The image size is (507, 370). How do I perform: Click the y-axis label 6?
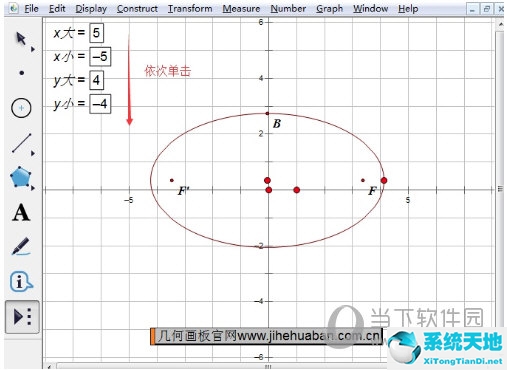pos(261,22)
